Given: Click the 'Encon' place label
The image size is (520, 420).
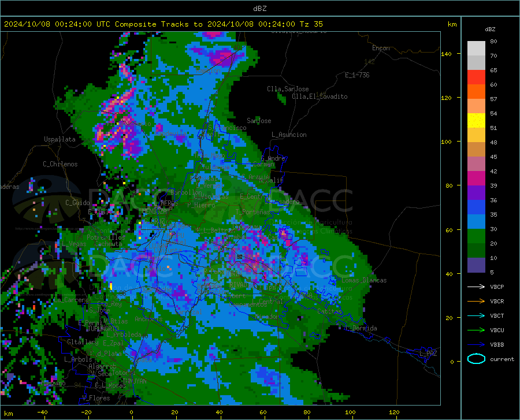Looking at the screenshot, I should coord(381,48).
